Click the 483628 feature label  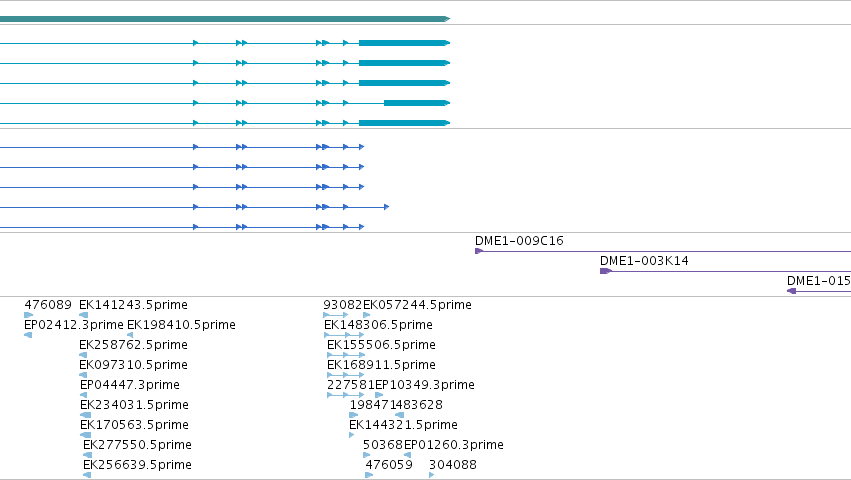pos(419,405)
